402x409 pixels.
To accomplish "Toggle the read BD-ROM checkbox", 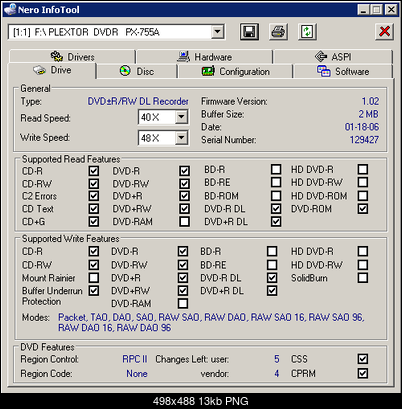I will (276, 196).
